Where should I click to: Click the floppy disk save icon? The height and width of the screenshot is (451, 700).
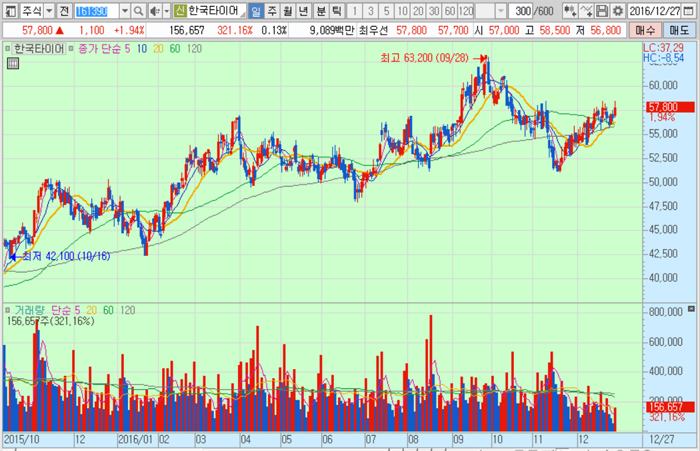[x=603, y=10]
